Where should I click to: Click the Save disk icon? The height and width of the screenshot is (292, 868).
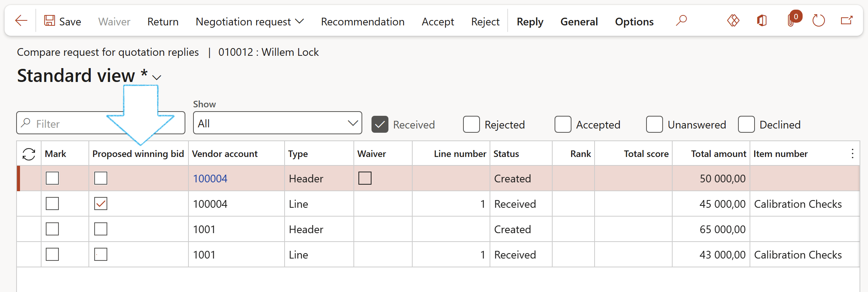(x=50, y=21)
